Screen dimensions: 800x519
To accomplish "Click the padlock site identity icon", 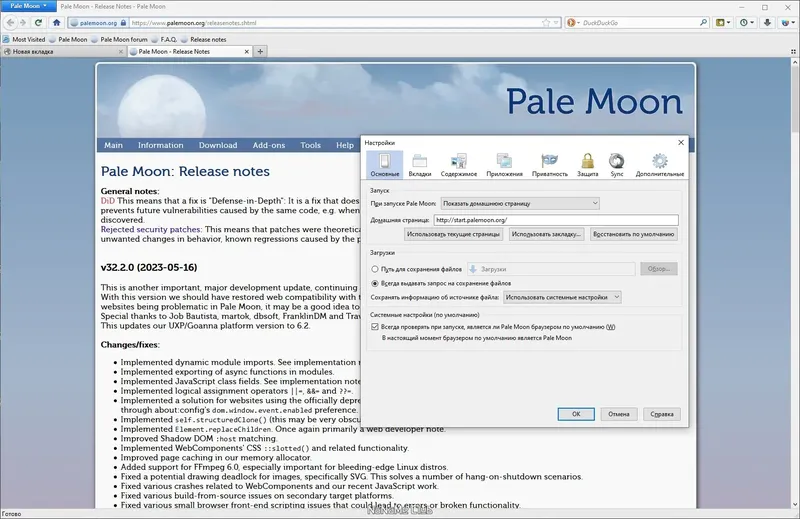I will point(123,23).
